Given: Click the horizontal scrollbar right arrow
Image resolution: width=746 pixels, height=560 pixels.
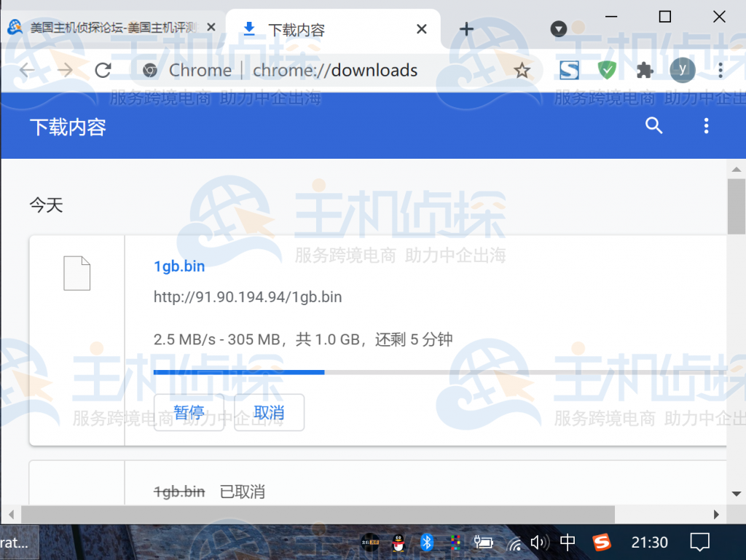Looking at the screenshot, I should tap(716, 514).
